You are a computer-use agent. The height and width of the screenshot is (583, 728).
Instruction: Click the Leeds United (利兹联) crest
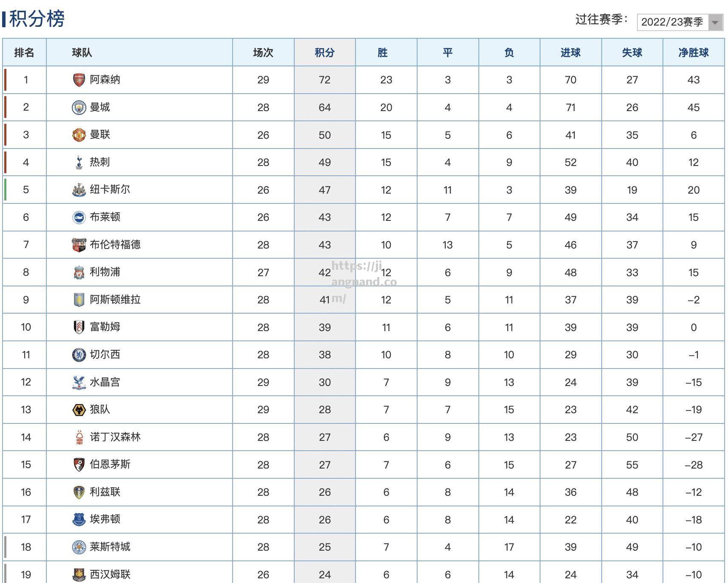point(79,492)
